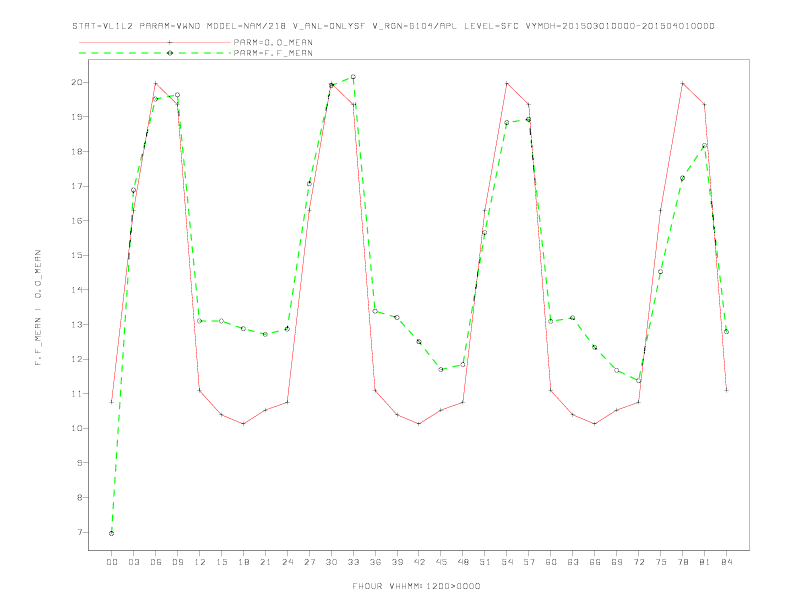Click x-axis tick label 00
The image size is (792, 612).
click(112, 562)
